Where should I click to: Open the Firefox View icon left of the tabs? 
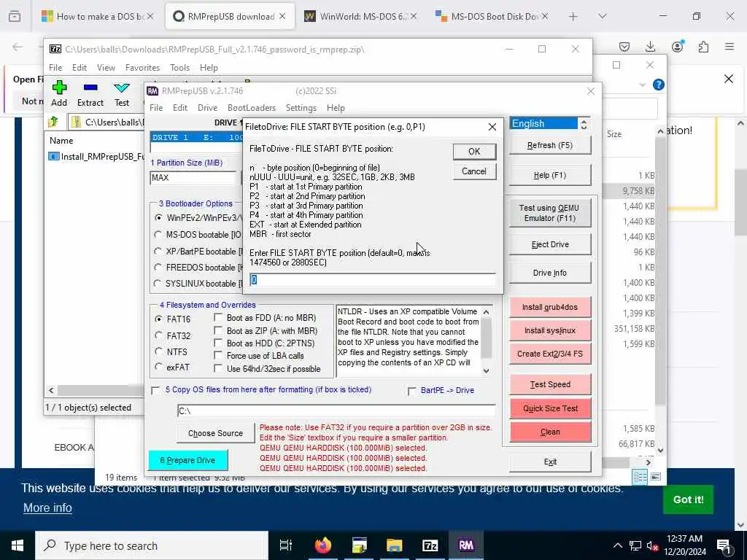coord(15,16)
